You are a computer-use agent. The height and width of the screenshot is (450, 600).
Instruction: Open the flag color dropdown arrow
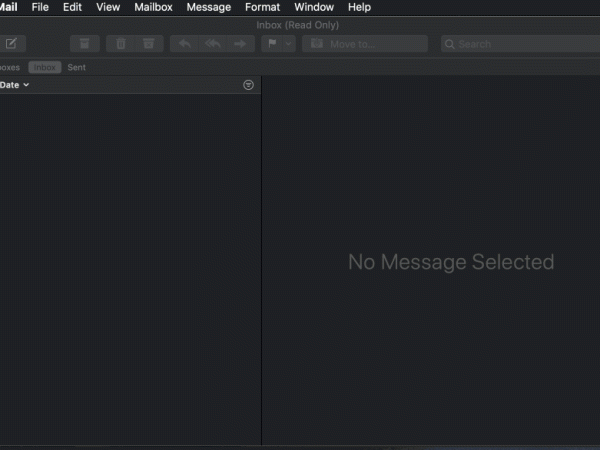289,44
